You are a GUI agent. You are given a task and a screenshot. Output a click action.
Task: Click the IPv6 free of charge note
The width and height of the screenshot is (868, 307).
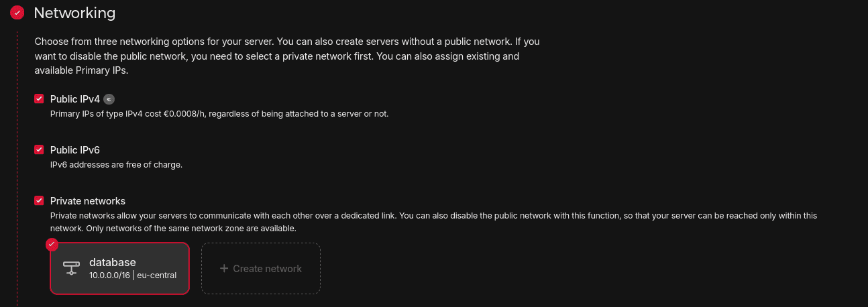(116, 165)
